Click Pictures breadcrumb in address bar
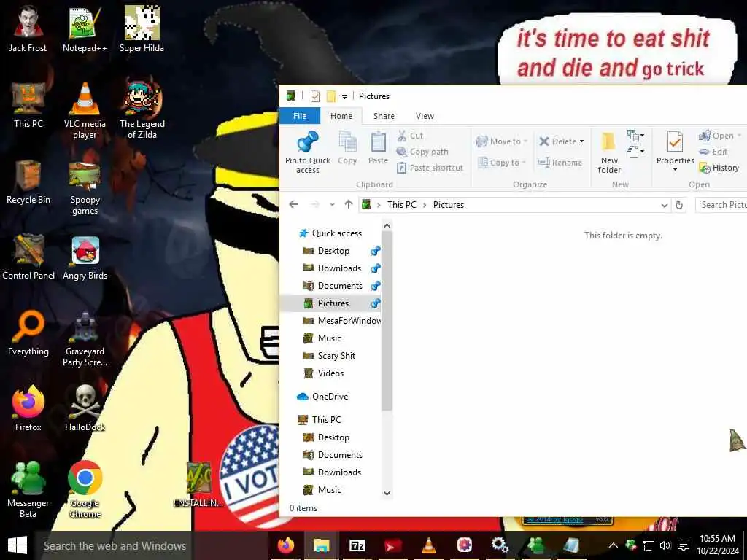 449,205
